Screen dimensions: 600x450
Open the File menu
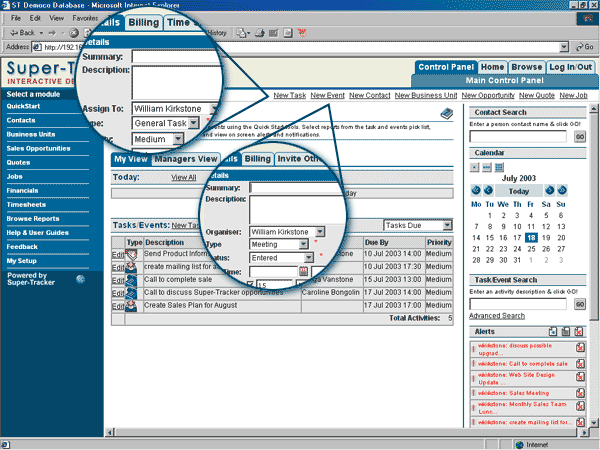tap(16, 18)
